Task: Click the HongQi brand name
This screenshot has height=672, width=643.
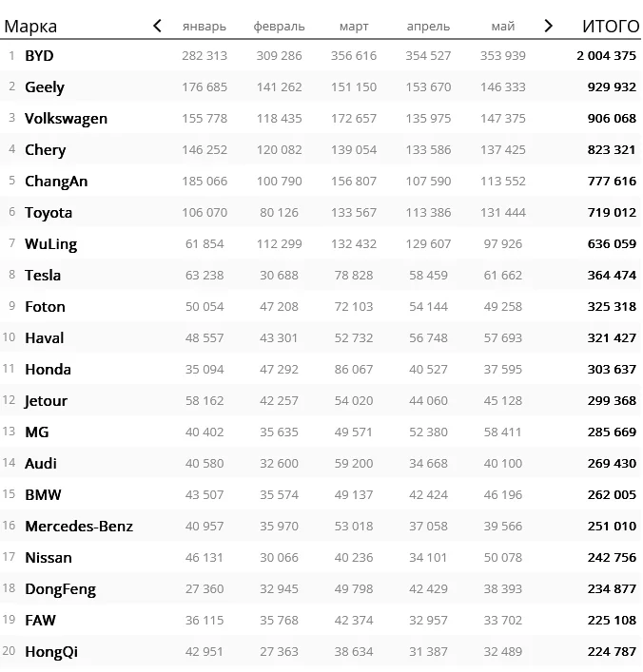Action: point(51,652)
